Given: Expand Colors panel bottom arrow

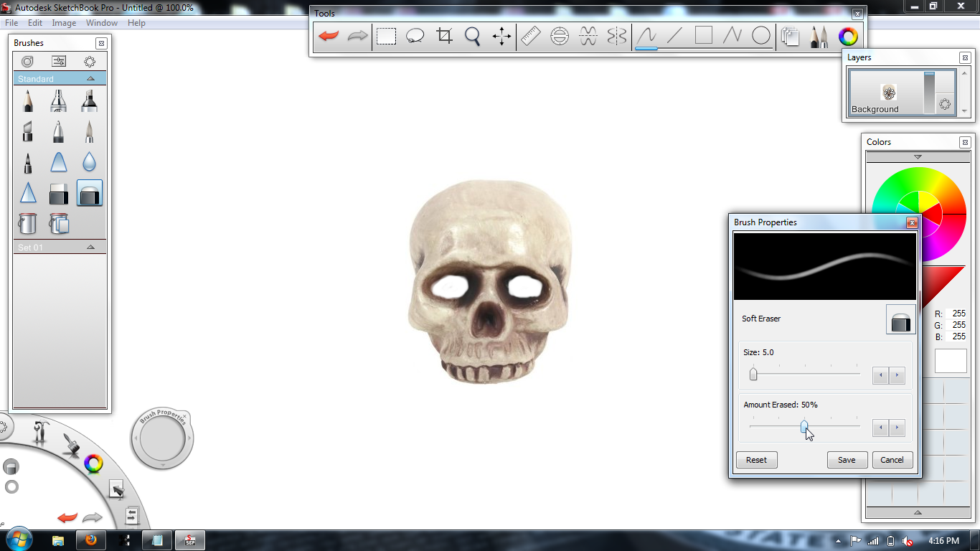Looking at the screenshot, I should click(x=918, y=513).
